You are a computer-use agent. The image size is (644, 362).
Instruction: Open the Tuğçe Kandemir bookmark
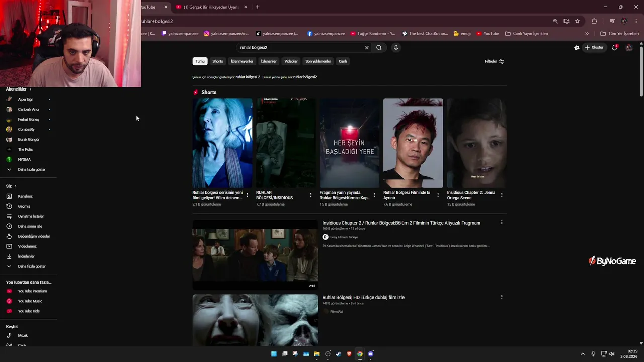(x=373, y=34)
